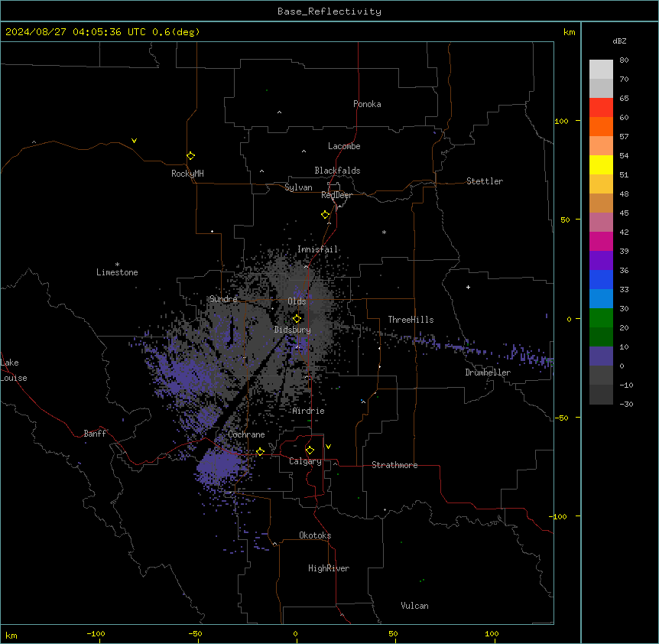The height and width of the screenshot is (644, 659).
Task: Select the red 65-60 dBZ legend swatch
Action: coord(601,108)
